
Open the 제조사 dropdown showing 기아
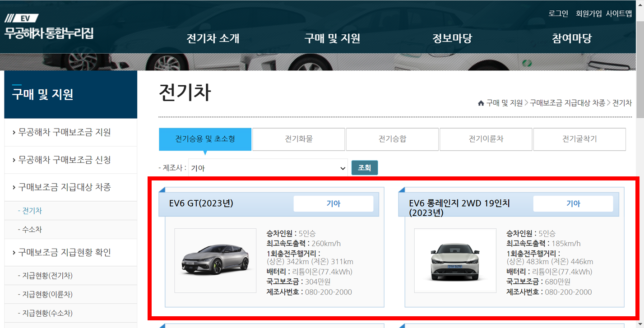[x=268, y=168]
